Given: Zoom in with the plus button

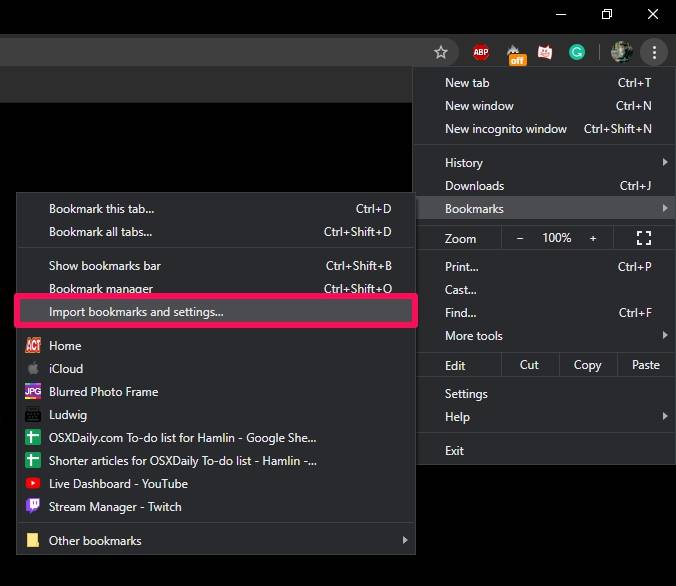Looking at the screenshot, I should [593, 238].
